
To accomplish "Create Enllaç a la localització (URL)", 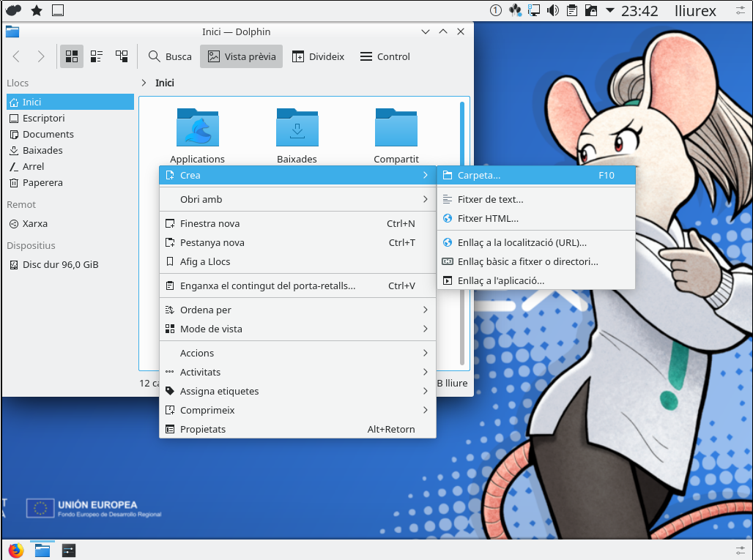I will [x=536, y=243].
